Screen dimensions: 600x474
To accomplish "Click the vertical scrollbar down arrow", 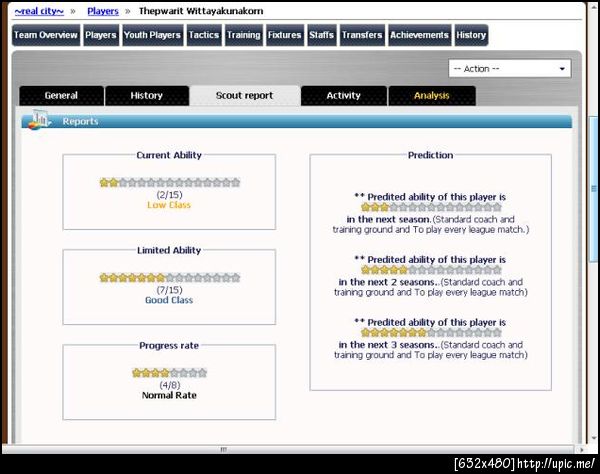I will [594, 438].
